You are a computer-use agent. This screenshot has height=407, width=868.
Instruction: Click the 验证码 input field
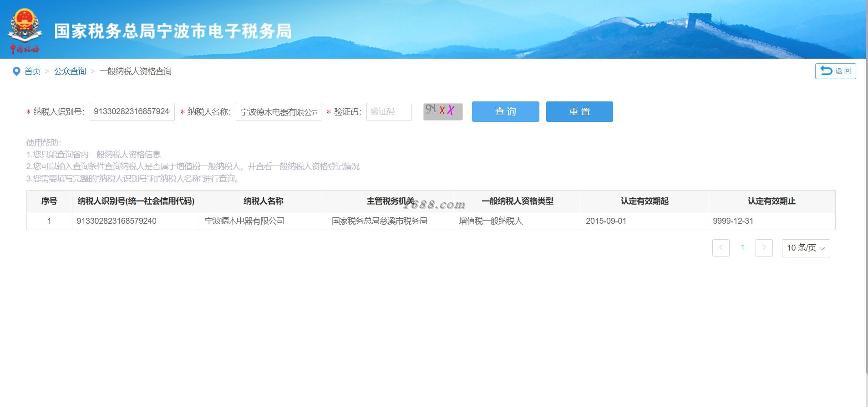(x=389, y=111)
